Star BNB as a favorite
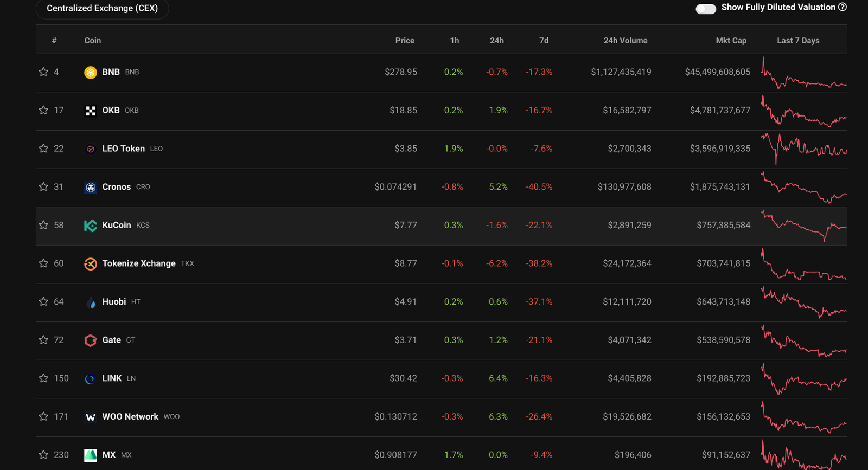This screenshot has width=868, height=470. (x=43, y=72)
